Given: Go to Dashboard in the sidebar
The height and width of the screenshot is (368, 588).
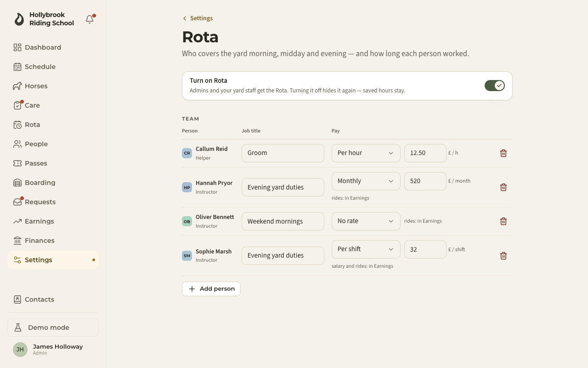Looking at the screenshot, I should click(53, 47).
